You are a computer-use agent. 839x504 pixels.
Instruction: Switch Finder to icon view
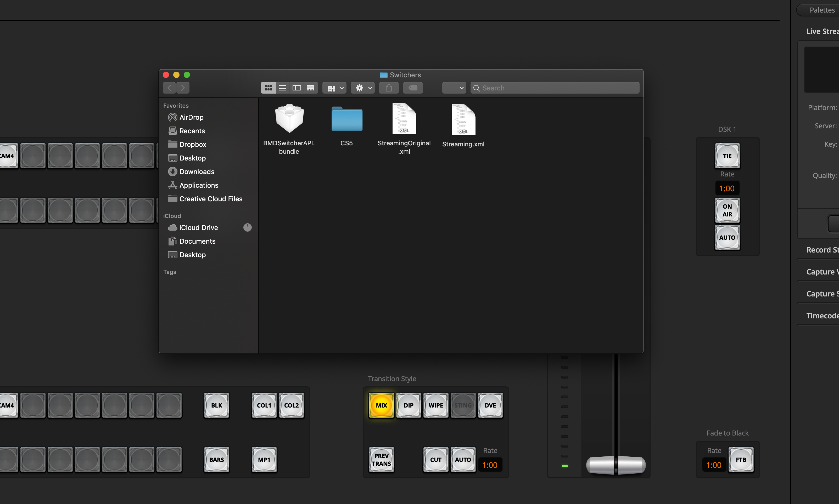click(x=268, y=88)
